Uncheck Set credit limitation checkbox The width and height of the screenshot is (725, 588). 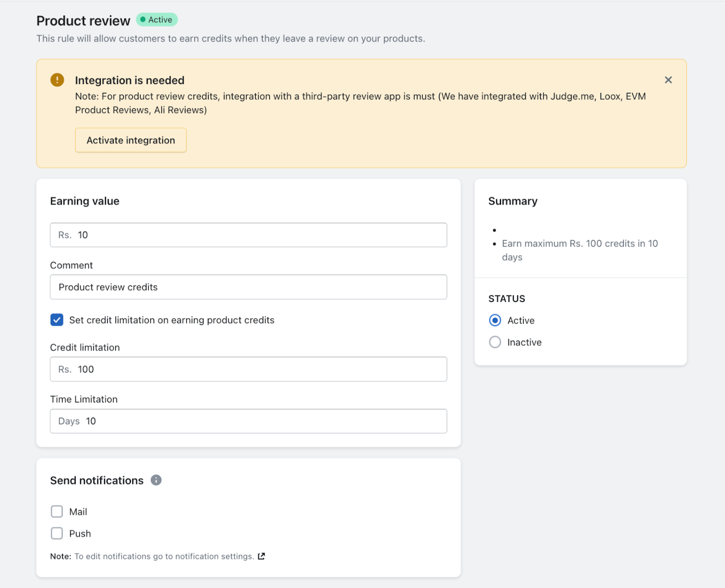(x=57, y=320)
